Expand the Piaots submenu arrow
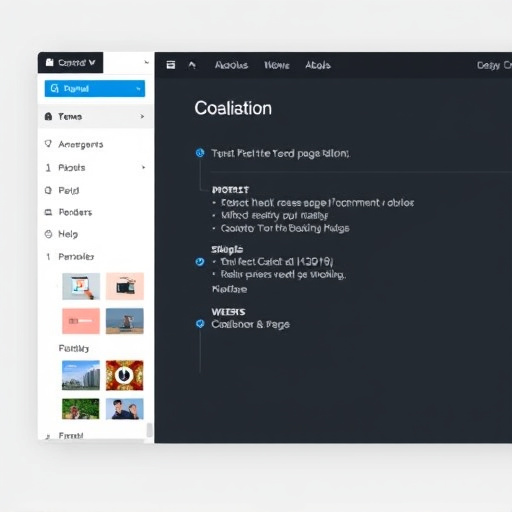Viewport: 512px width, 512px height. (143, 167)
